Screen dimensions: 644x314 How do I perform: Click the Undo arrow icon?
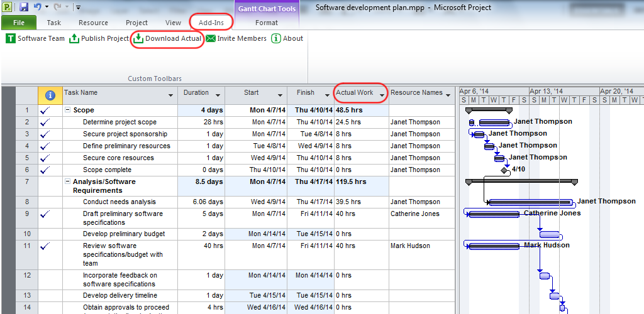[38, 7]
